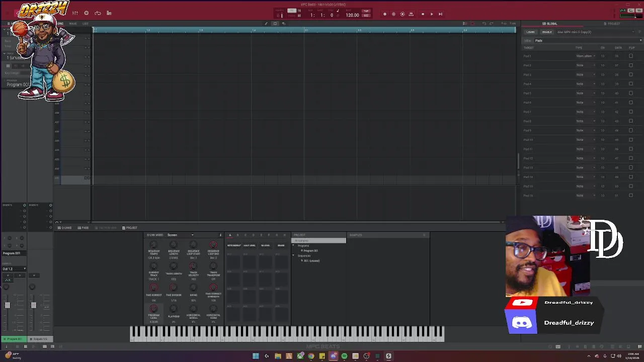
Task: Tick the Flip checkbox for Pad 16
Action: (x=631, y=196)
